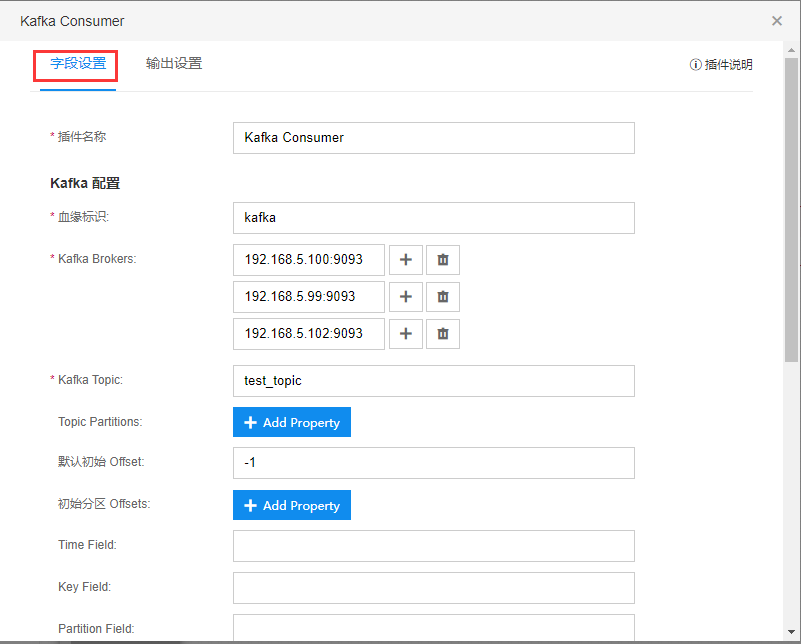The image size is (801, 644).
Task: Delete the 192.168.5.99:9093 broker row
Action: (443, 297)
